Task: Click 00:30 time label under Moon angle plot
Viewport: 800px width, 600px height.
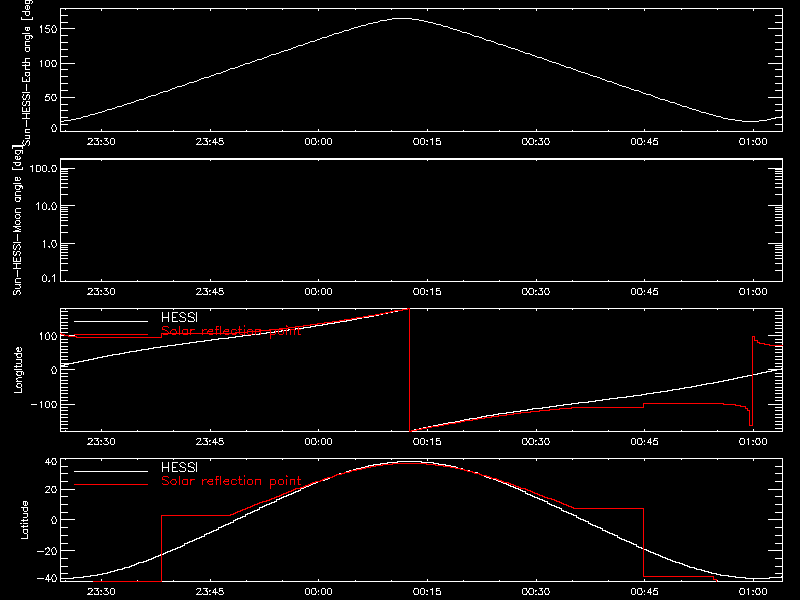Action: pyautogui.click(x=536, y=292)
